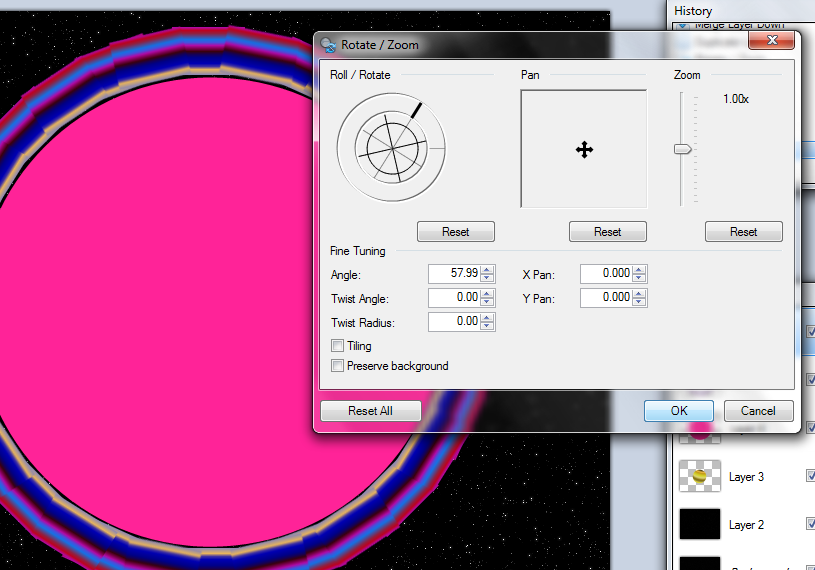This screenshot has height=570, width=815.
Task: Increase the Angle value with up arrow
Action: pos(487,269)
